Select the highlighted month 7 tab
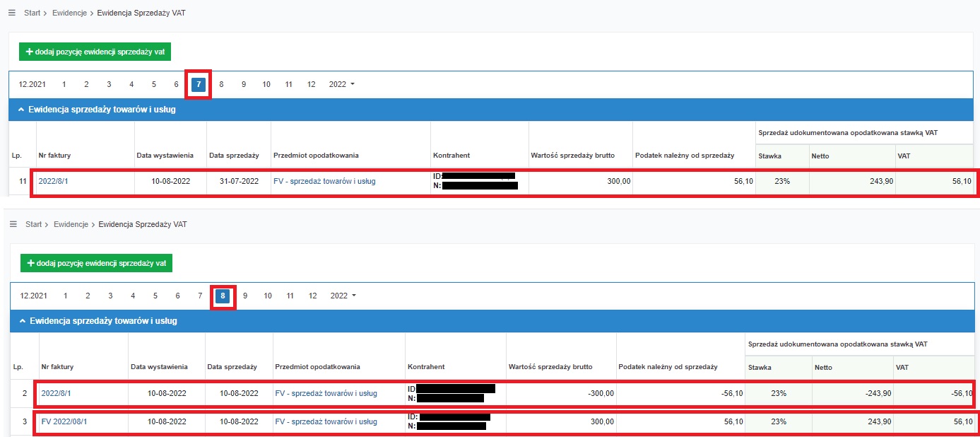 pyautogui.click(x=199, y=84)
